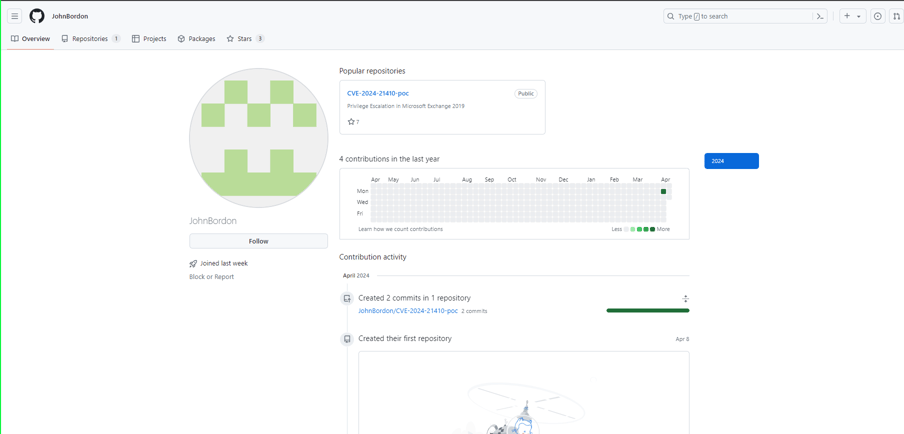The image size is (904, 434).
Task: Click the Apr 8 date label
Action: pyautogui.click(x=682, y=339)
